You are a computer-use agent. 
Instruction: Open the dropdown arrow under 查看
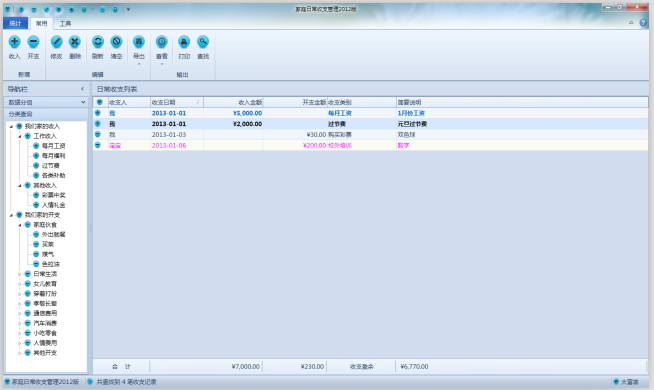pyautogui.click(x=161, y=64)
